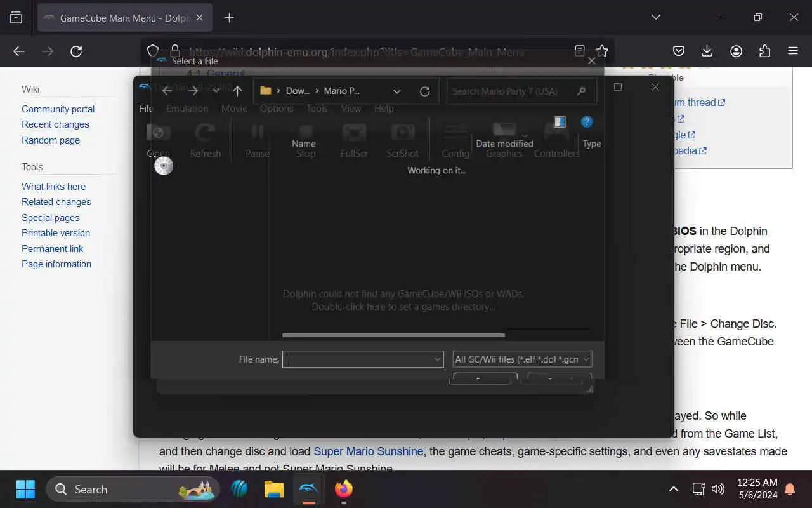Click the Open toolbar button in Dolphin window
The height and width of the screenshot is (508, 812).
[158, 140]
